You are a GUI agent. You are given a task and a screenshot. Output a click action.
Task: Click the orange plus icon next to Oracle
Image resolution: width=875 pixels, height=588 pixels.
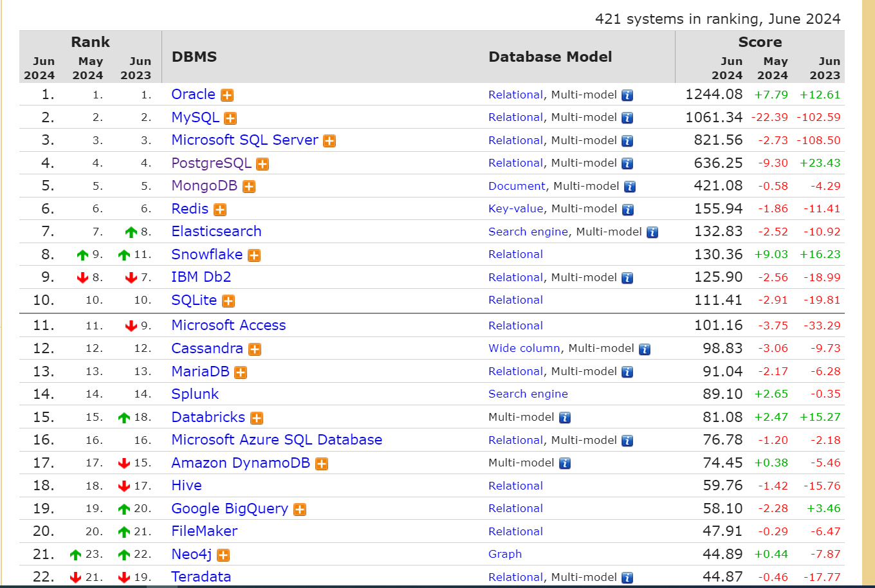(x=227, y=95)
